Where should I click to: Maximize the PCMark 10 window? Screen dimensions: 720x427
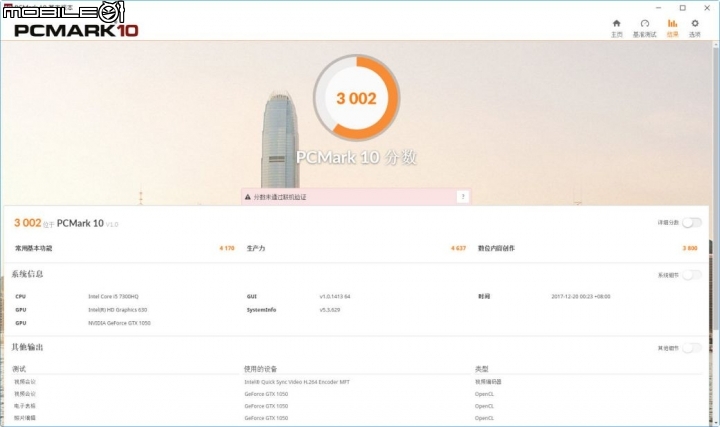(x=683, y=8)
